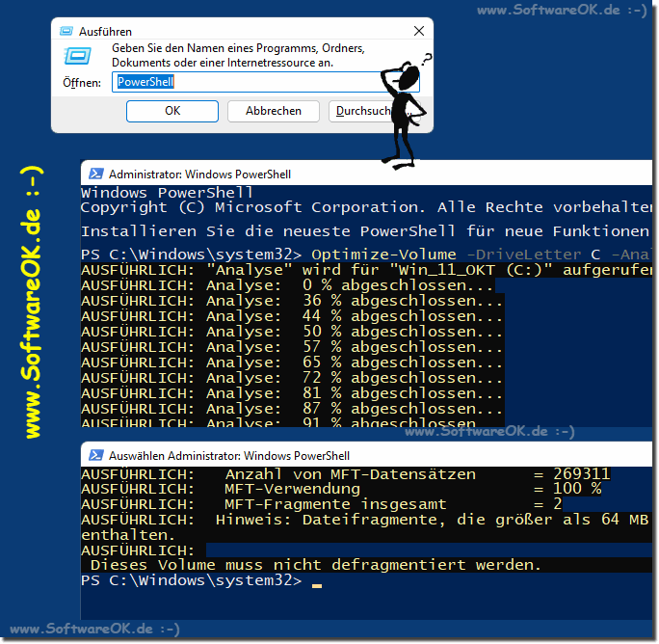The width and height of the screenshot is (659, 644).
Task: Click the line 'Analyse: 65 % abgeschlossen'
Action: [x=292, y=362]
